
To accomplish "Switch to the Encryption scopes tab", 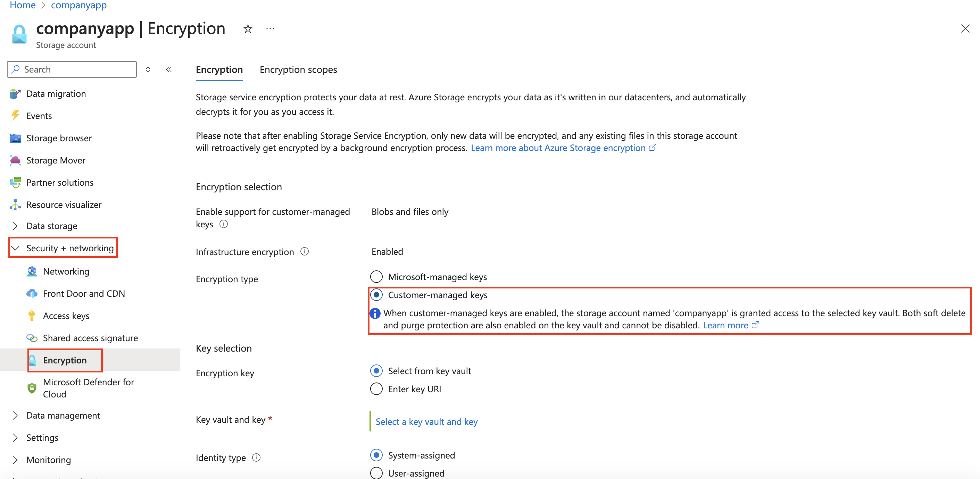I will (x=298, y=69).
